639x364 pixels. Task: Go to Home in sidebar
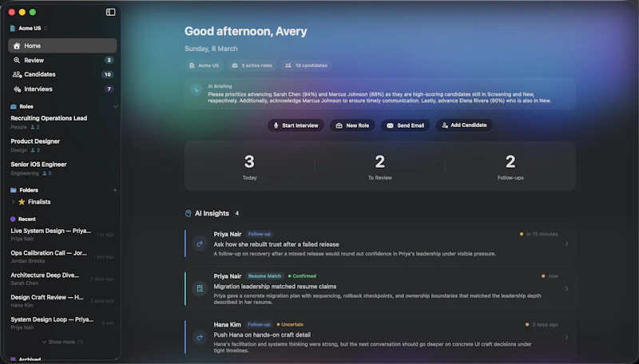[x=62, y=45]
